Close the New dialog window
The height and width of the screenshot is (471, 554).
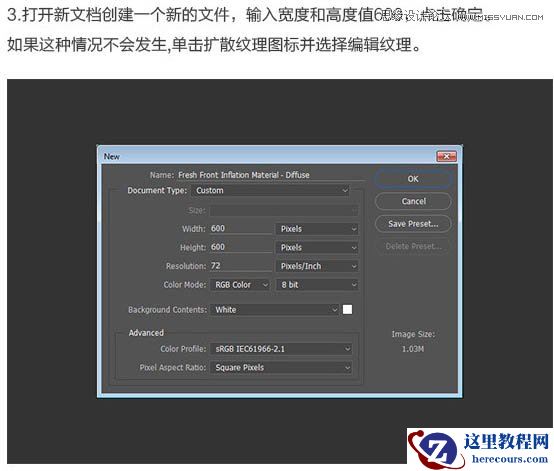pos(446,156)
